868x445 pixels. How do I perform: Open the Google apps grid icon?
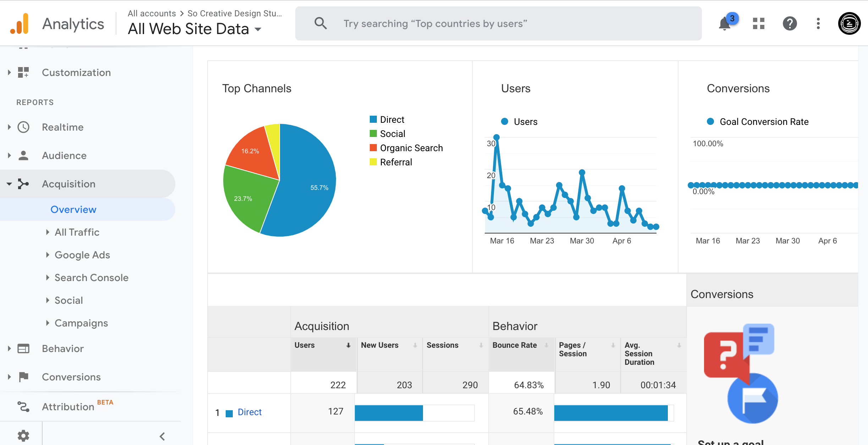coord(759,23)
